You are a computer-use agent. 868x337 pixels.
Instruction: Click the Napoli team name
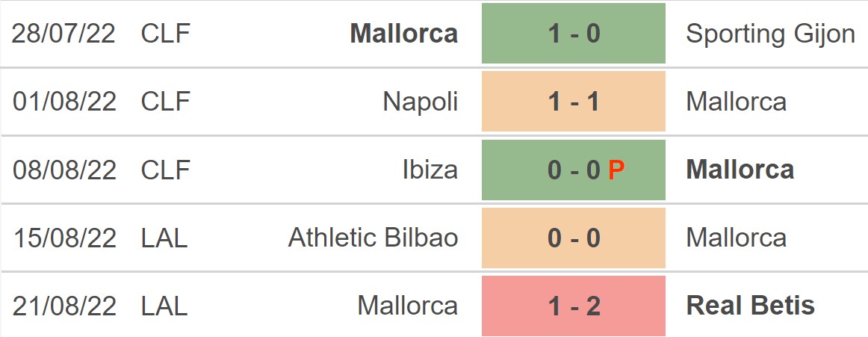click(421, 102)
